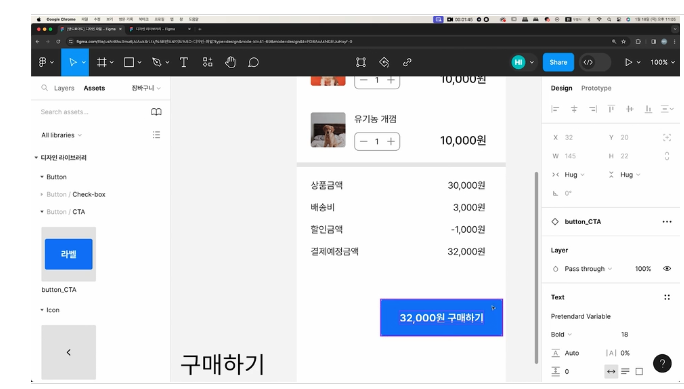Open the team library book icon
This screenshot has height=389, width=684.
point(156,112)
